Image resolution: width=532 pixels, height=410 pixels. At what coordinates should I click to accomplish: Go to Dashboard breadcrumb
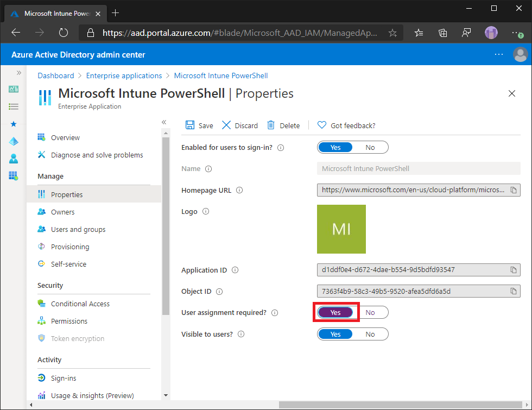(x=55, y=75)
